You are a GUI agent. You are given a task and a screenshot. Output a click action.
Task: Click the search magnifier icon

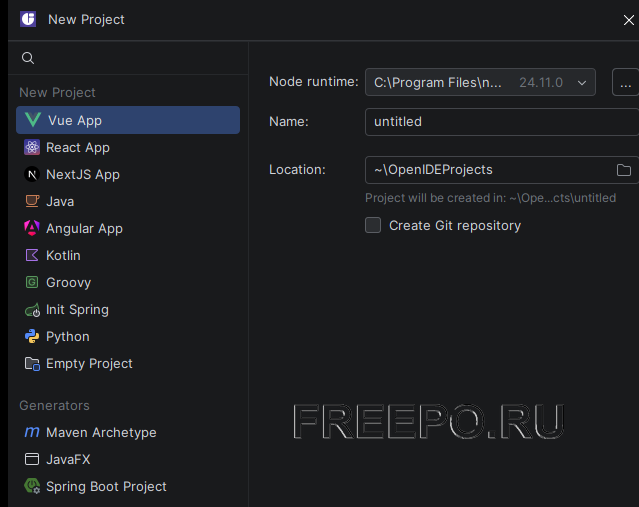[28, 58]
